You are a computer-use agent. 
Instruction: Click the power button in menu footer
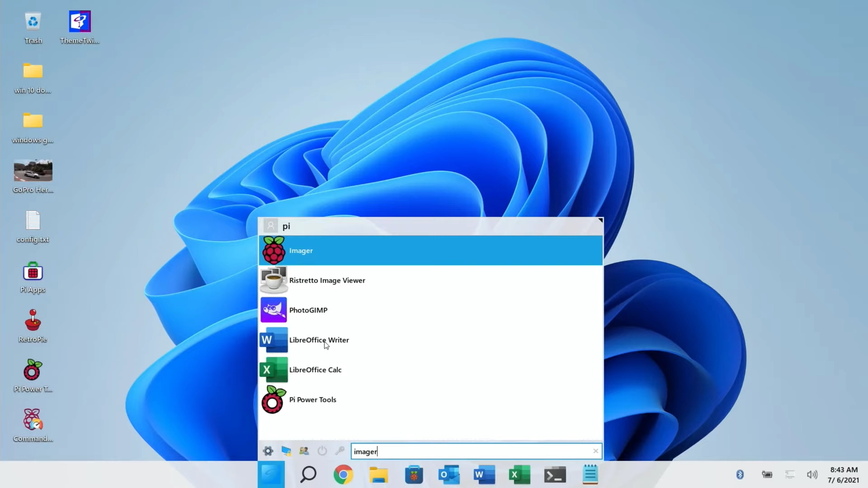[x=322, y=451]
